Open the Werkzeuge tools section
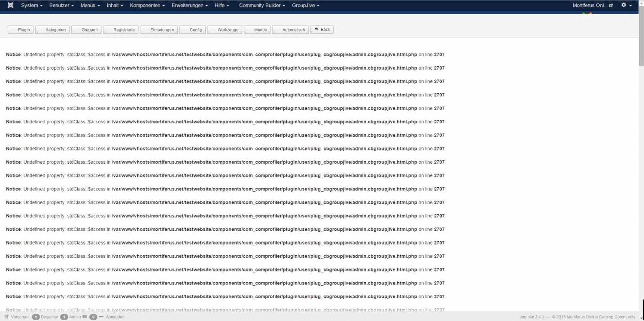Image resolution: width=644 pixels, height=321 pixels. [x=225, y=30]
